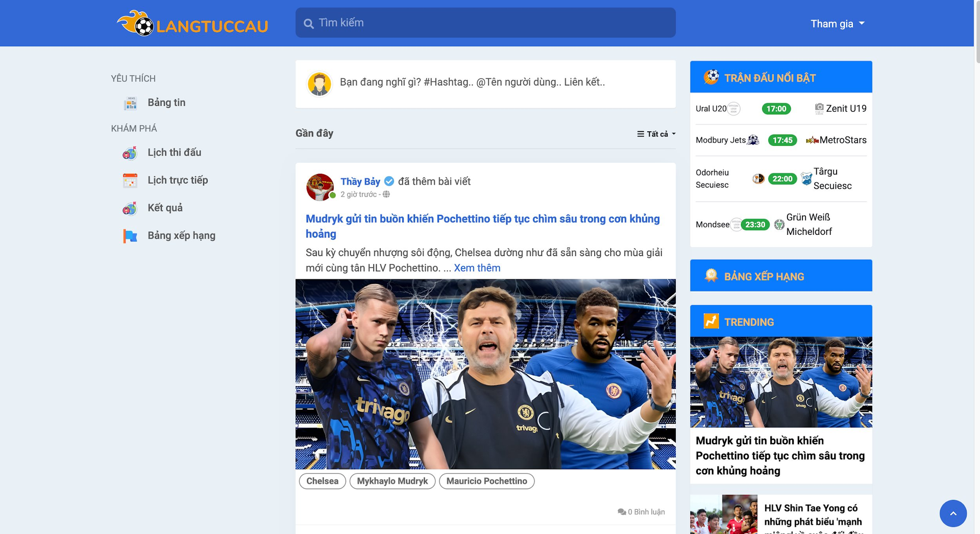Click the scroll-to-top circular arrow button
This screenshot has height=534, width=980.
click(x=953, y=514)
